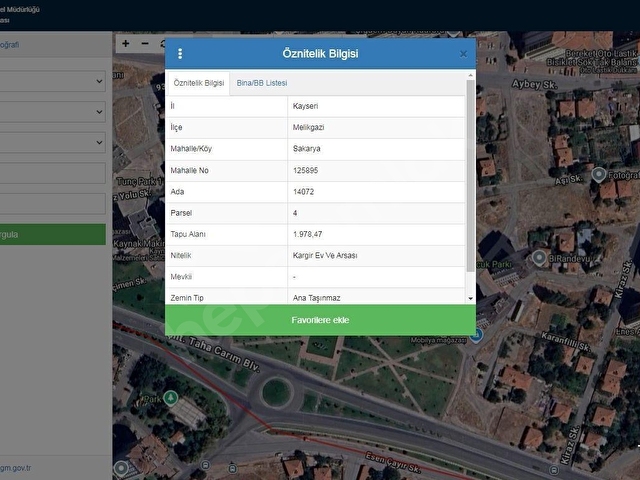Open the third dropdown in left panel
Viewport: 640px width, 480px height.
52,142
